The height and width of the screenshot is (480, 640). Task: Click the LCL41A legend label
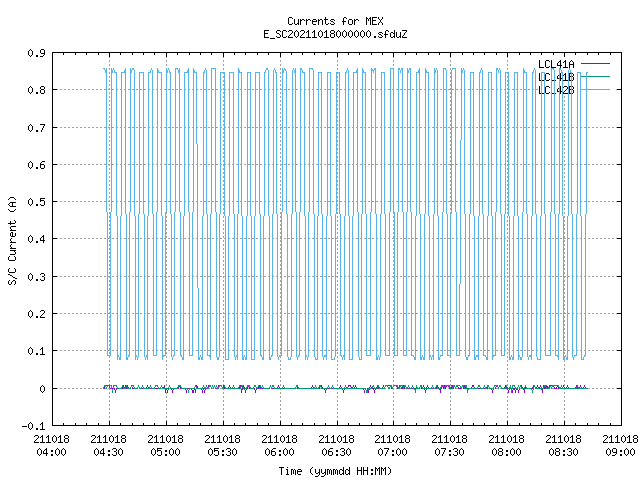pyautogui.click(x=556, y=64)
